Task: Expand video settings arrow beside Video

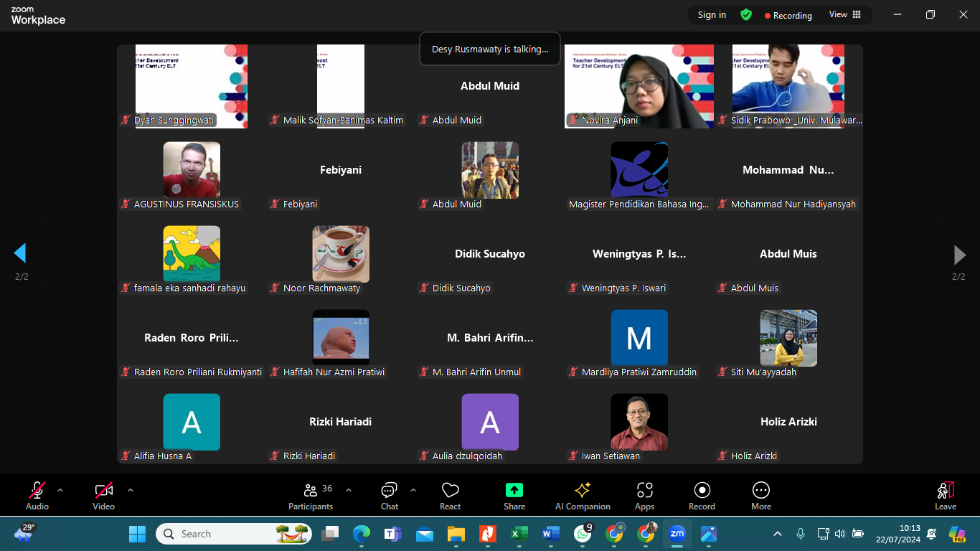Action: click(x=131, y=490)
